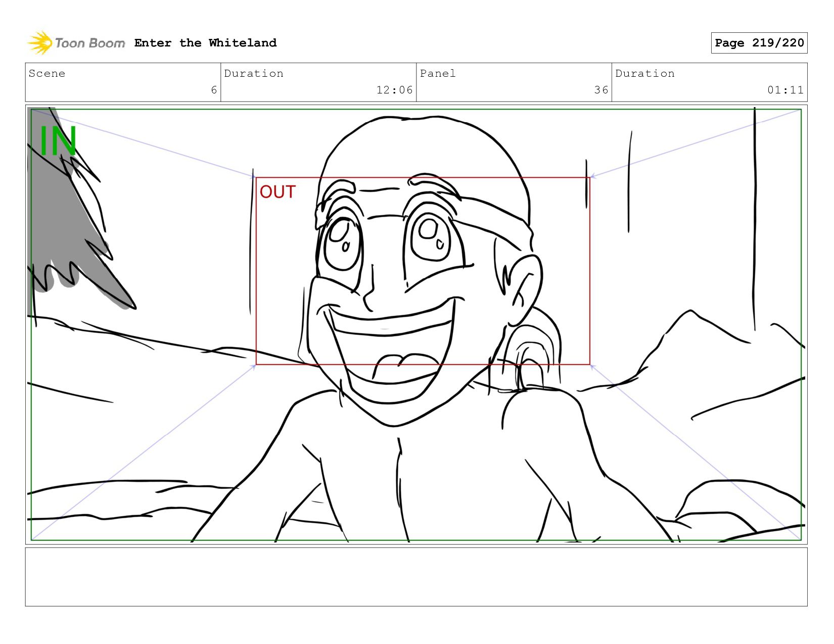Click the 'Panel' header label
This screenshot has width=834, height=644.
pyautogui.click(x=438, y=73)
